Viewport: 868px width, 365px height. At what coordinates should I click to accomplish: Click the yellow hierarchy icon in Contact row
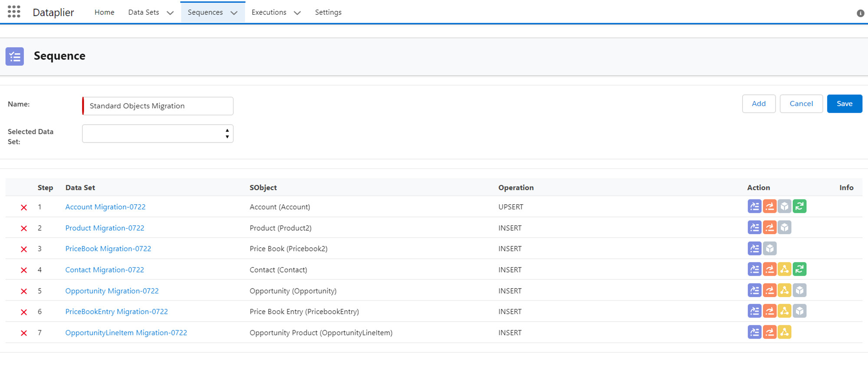784,269
